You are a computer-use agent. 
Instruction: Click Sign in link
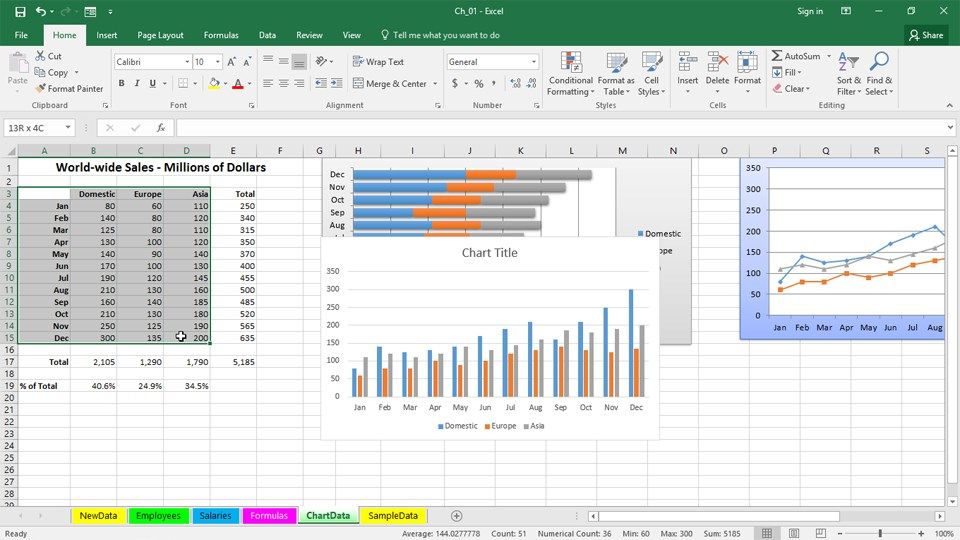(810, 11)
